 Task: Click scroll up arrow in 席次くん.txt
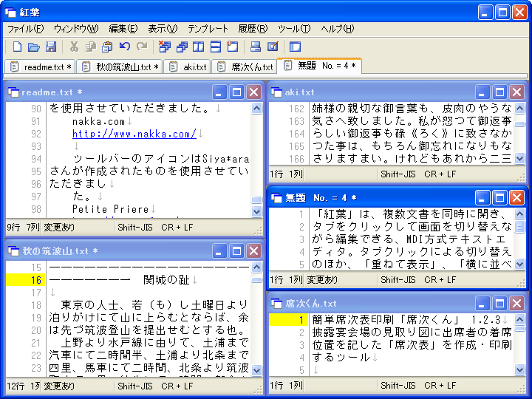pyautogui.click(x=519, y=319)
